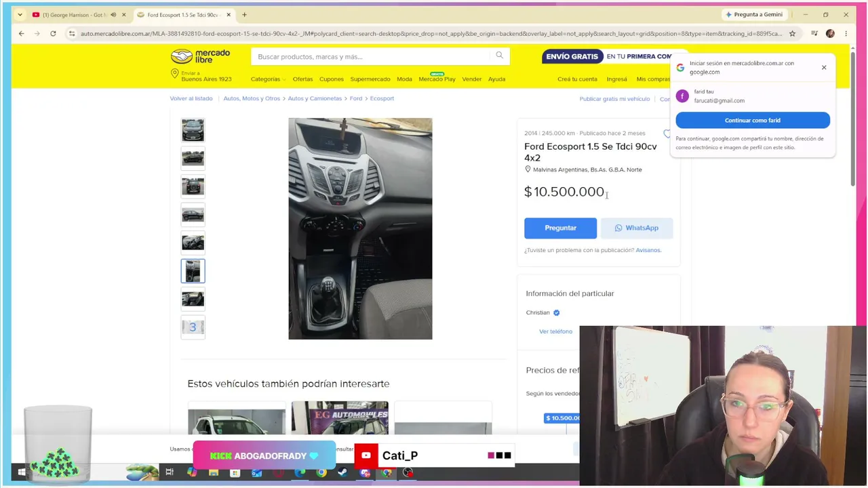Click Crea tu cuenta link
868x488 pixels.
click(577, 79)
